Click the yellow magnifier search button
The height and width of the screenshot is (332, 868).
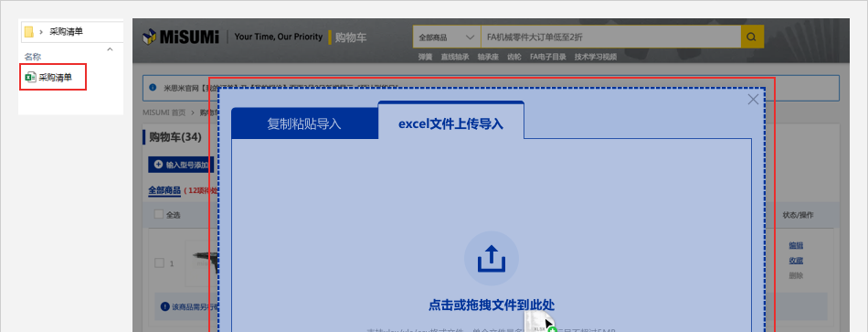click(752, 37)
